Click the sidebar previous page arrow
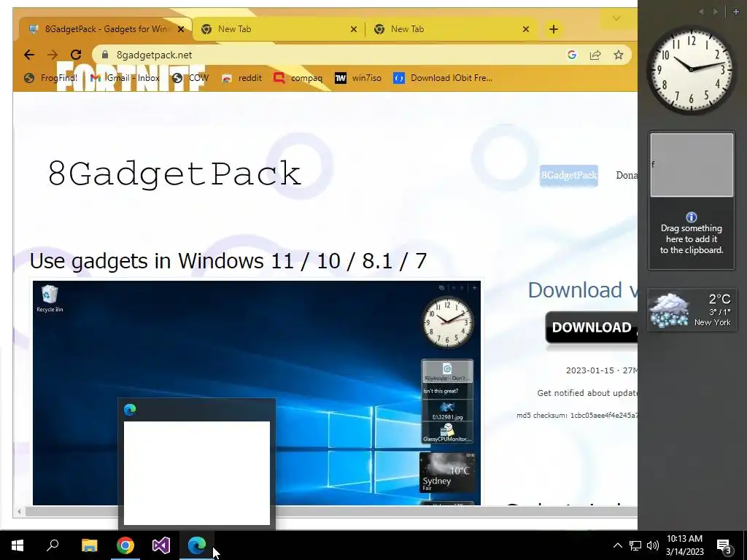This screenshot has width=747, height=560. (x=701, y=12)
